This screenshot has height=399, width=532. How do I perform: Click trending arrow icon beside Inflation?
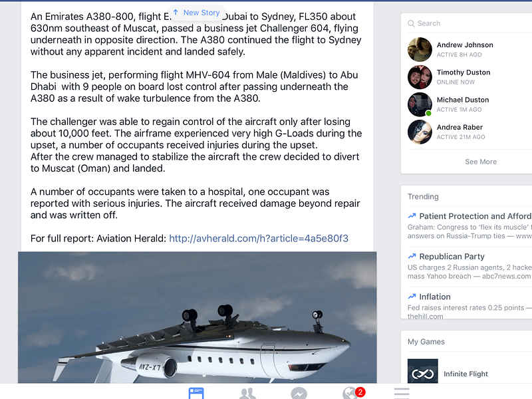[x=412, y=297]
